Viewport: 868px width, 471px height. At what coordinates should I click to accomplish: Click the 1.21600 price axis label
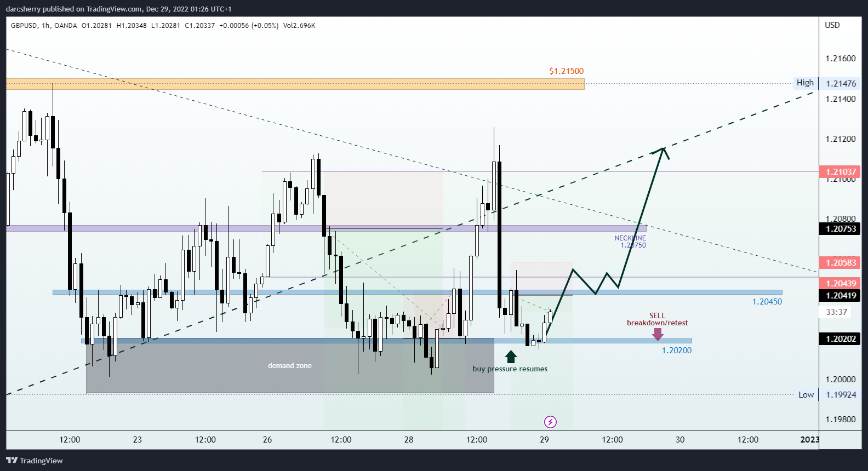(841, 59)
